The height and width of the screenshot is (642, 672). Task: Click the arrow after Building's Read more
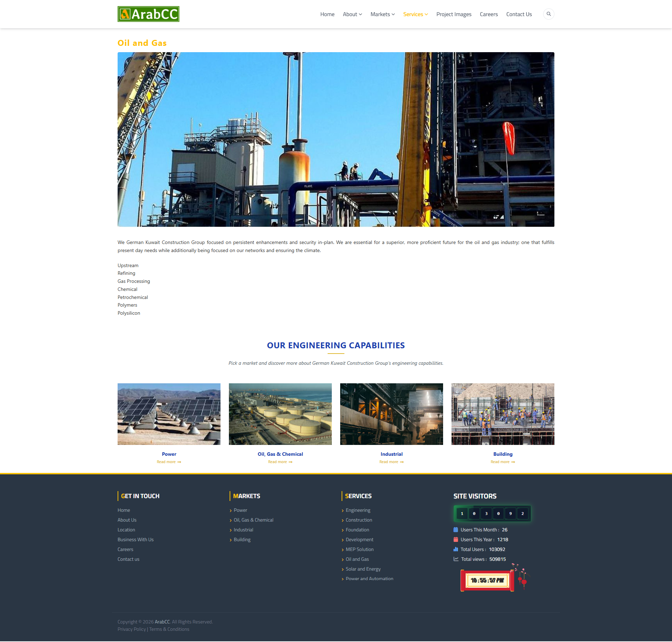point(513,462)
